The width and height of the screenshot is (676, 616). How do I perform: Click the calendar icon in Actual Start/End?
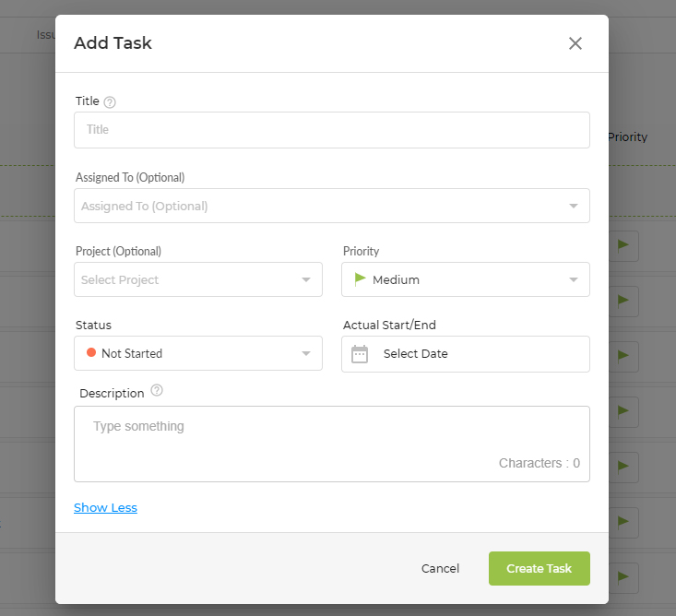[x=360, y=354]
